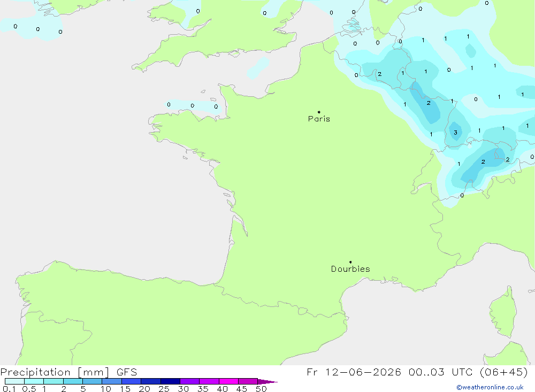Screen dimensions: 535x392
Task: Click the (06+45) forecast hour text
Action: tap(503, 372)
